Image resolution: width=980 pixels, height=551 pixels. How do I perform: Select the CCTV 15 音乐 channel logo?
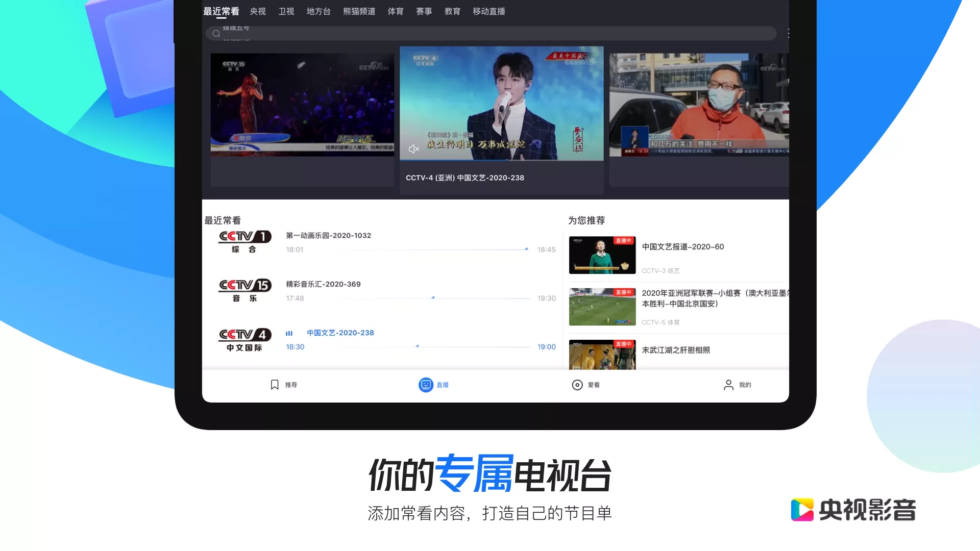244,291
